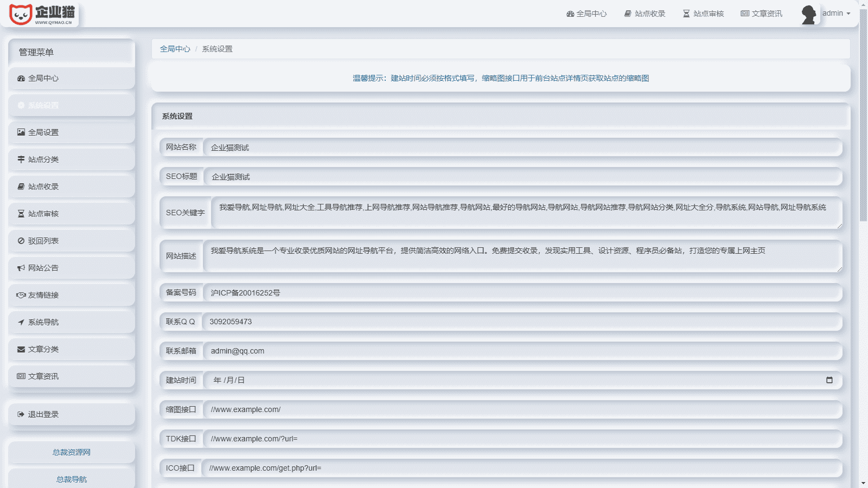Click the sign-out icon next to 退出登录
This screenshot has width=868, height=488.
coord(21,414)
